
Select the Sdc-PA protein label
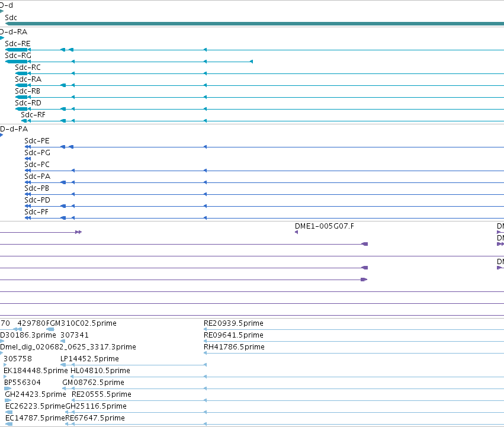click(x=37, y=176)
